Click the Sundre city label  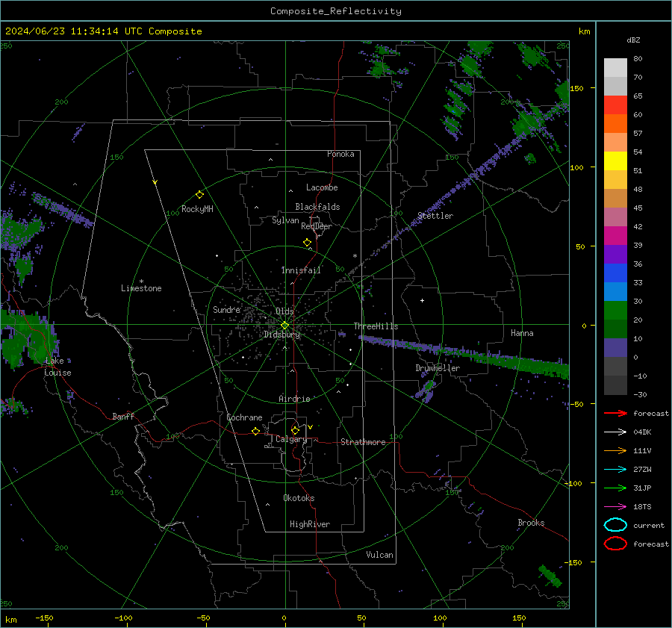click(226, 309)
